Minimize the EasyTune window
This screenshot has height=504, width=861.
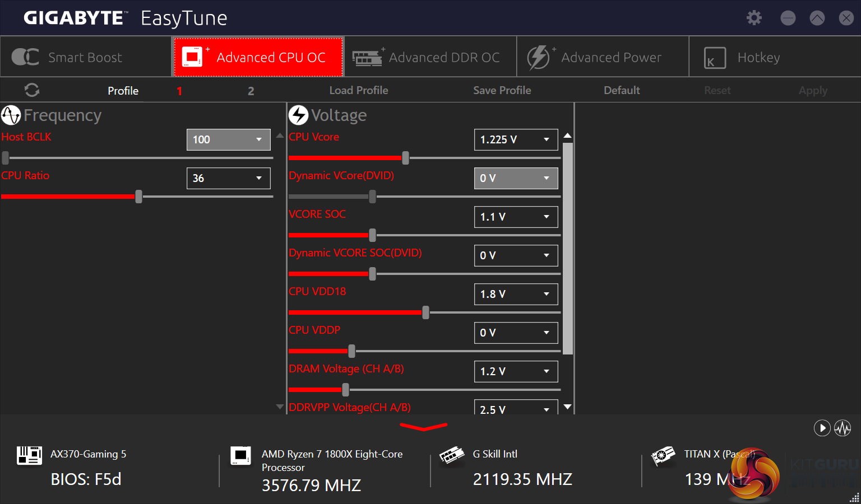tap(788, 18)
